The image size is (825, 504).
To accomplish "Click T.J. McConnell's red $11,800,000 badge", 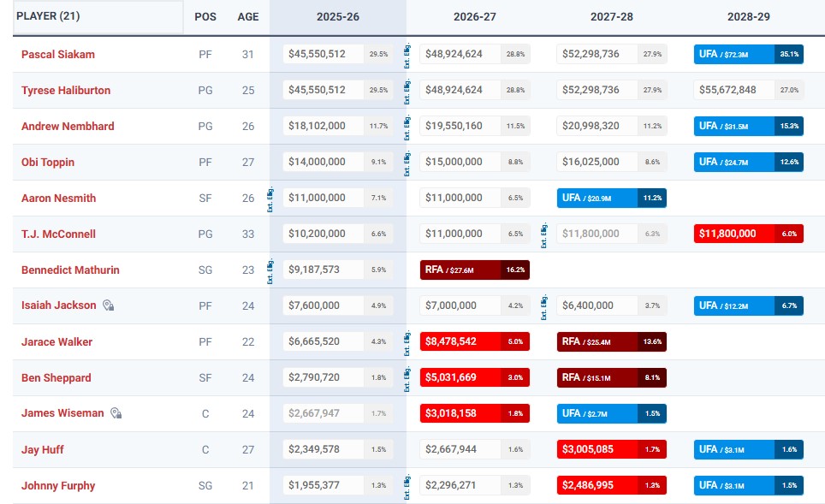I will [748, 234].
